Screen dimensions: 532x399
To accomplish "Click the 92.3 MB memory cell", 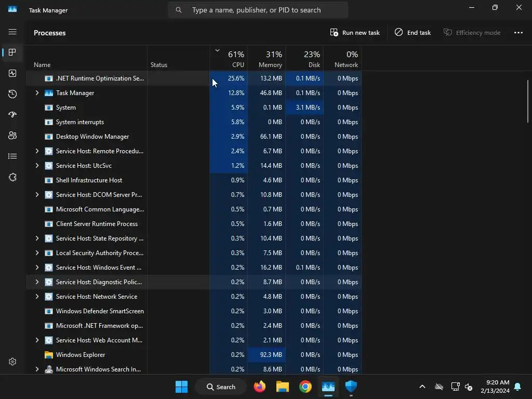I will 267,355.
